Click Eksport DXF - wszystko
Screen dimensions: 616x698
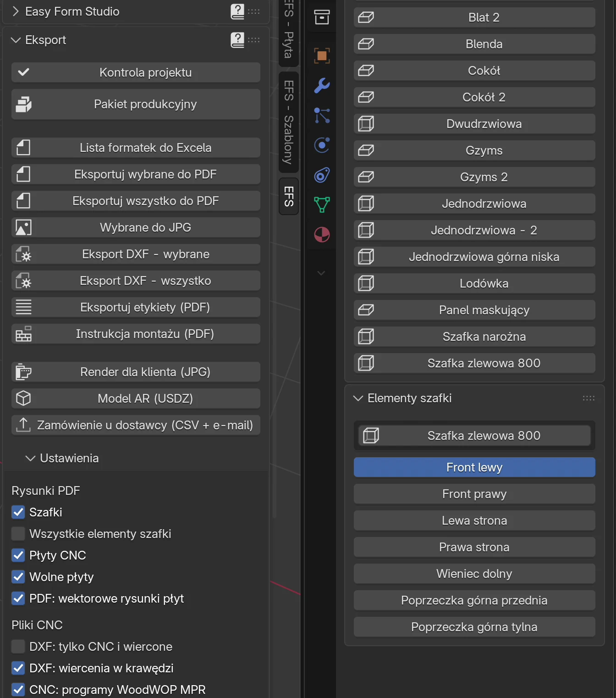(136, 281)
